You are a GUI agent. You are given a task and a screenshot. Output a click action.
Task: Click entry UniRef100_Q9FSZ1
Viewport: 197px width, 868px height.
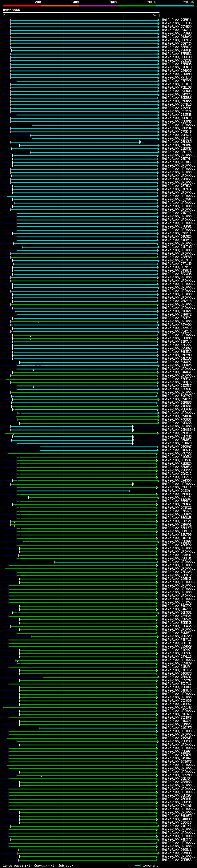(x=177, y=135)
